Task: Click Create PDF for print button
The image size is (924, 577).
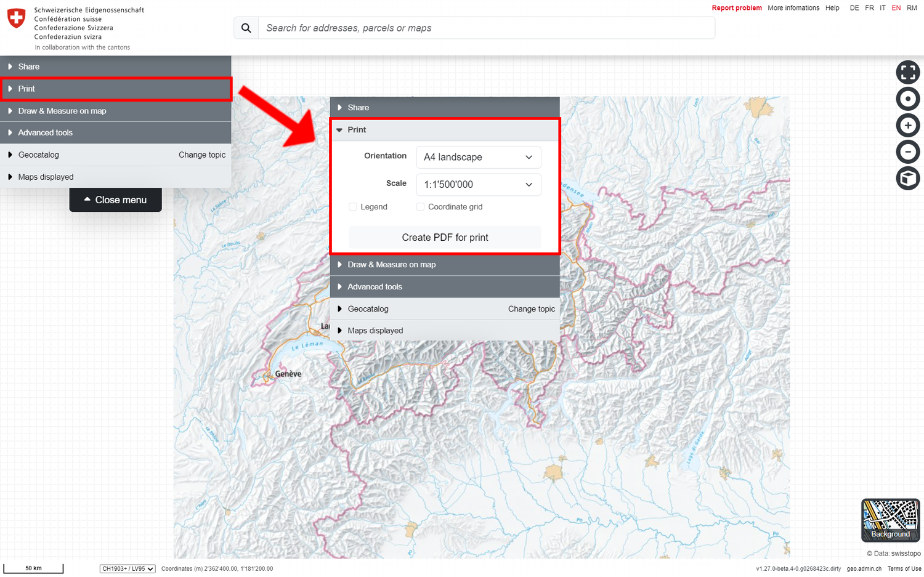Action: 445,238
